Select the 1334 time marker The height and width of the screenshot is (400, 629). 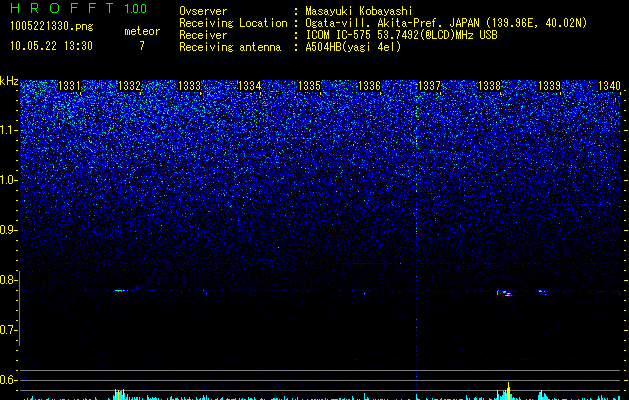coord(250,86)
